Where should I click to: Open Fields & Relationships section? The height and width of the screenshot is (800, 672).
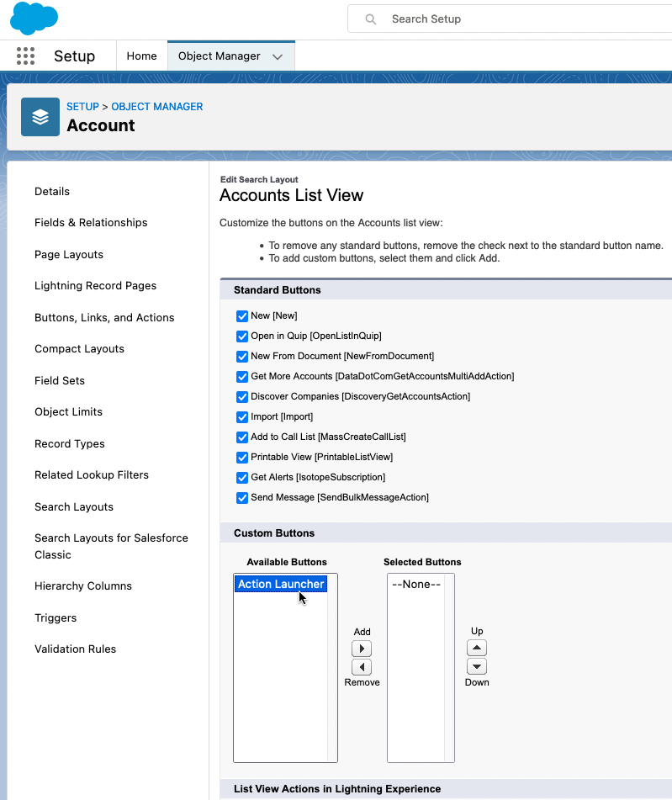tap(91, 222)
